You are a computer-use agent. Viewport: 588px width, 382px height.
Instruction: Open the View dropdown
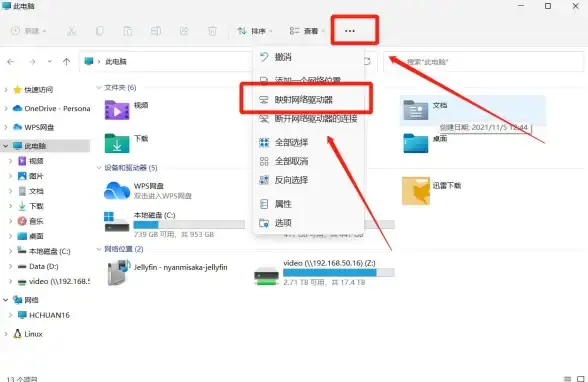click(307, 31)
